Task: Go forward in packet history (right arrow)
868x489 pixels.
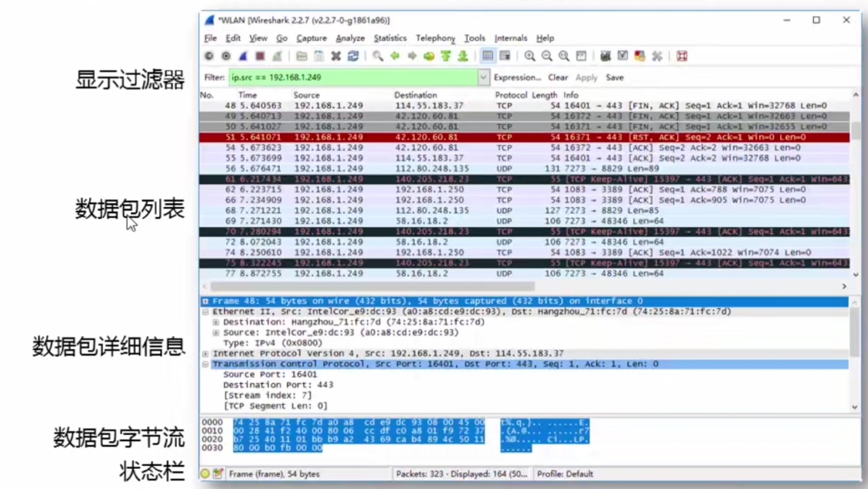Action: pyautogui.click(x=412, y=56)
